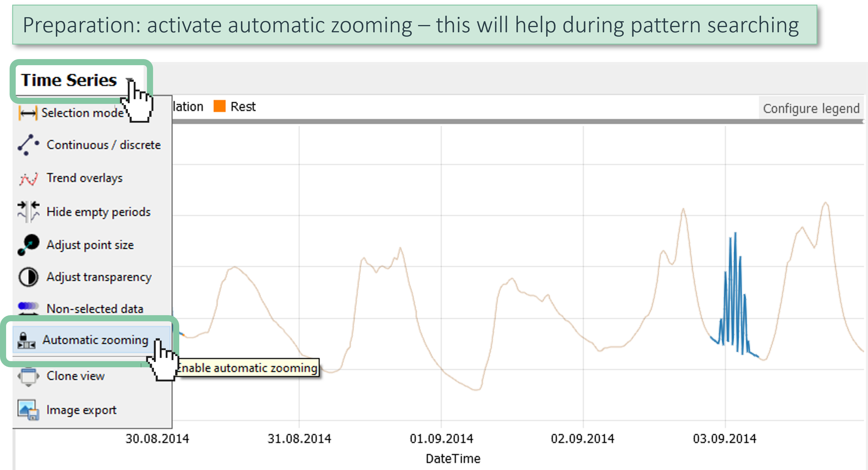Toggle Hide empty periods menu entry
The width and height of the screenshot is (868, 470).
tap(98, 212)
